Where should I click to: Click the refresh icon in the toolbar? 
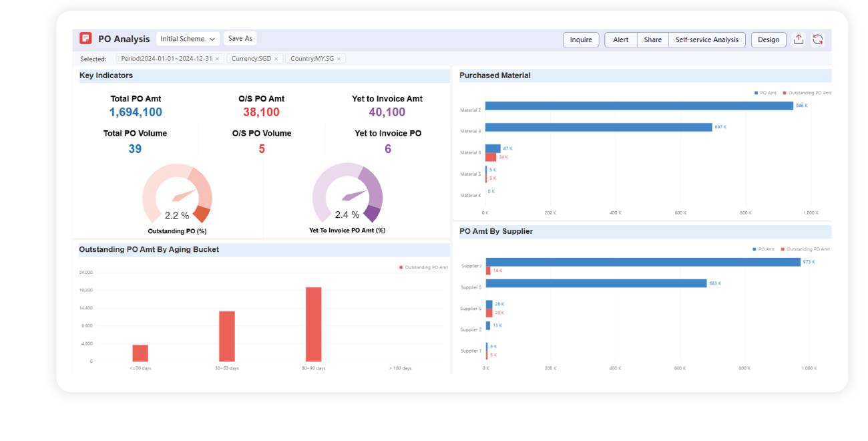click(x=817, y=39)
